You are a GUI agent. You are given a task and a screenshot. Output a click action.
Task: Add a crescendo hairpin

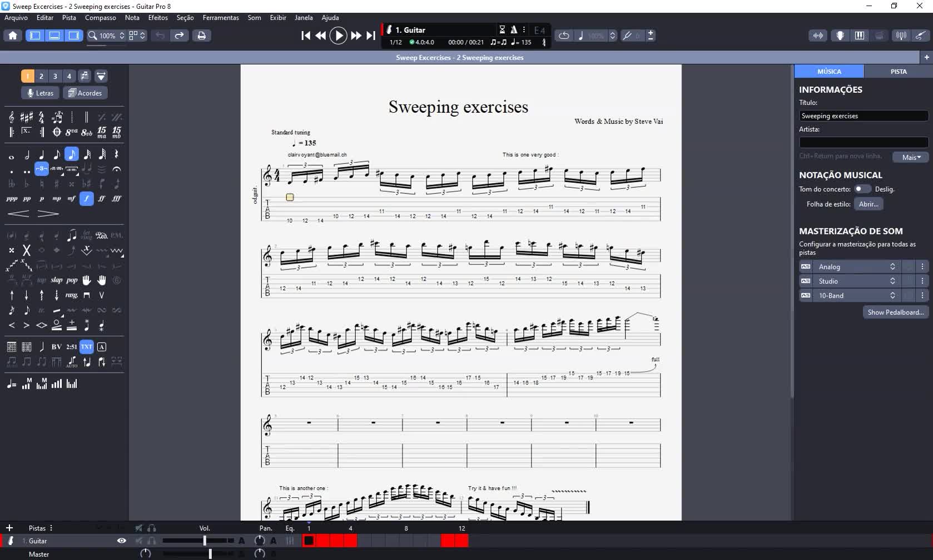pos(18,213)
